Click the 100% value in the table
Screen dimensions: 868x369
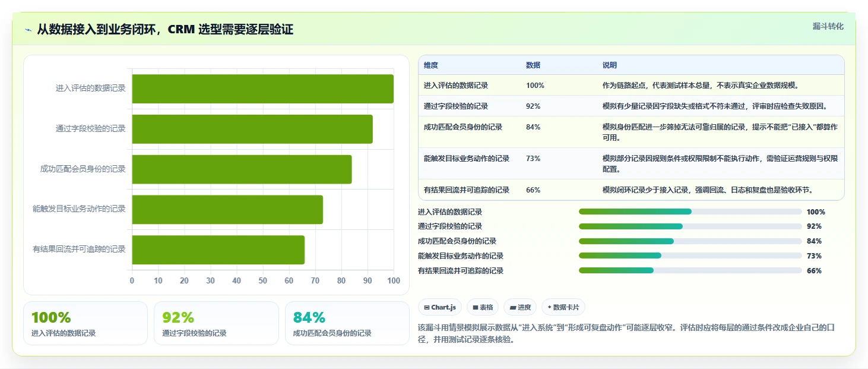pos(535,86)
